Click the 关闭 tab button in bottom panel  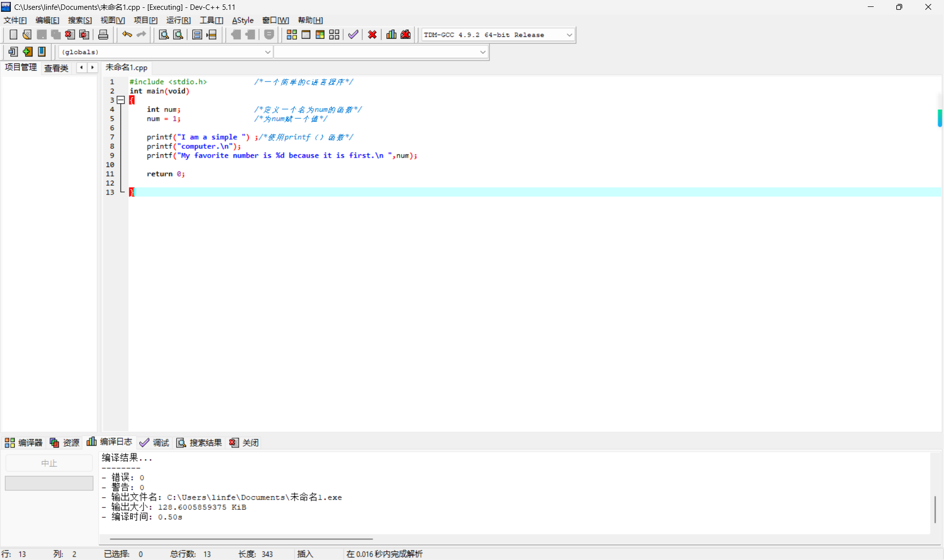244,443
